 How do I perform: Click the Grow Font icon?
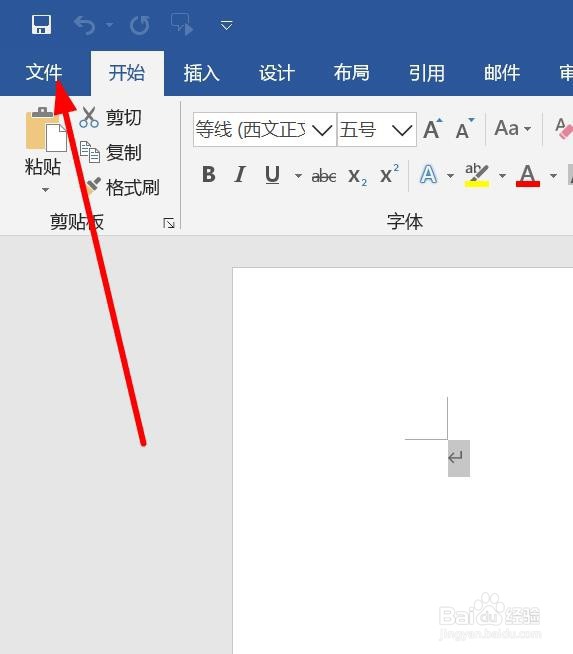tap(433, 129)
